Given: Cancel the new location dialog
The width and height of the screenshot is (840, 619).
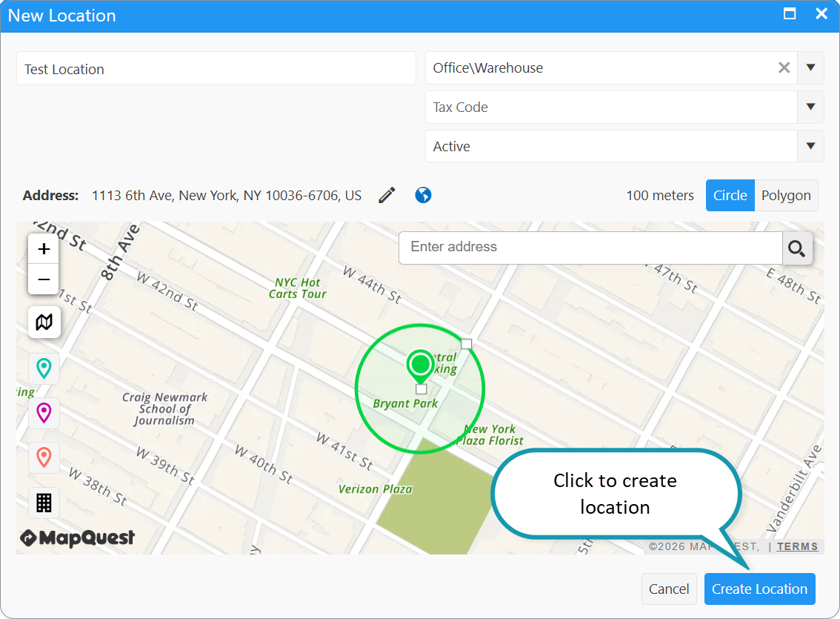Looking at the screenshot, I should pos(669,589).
